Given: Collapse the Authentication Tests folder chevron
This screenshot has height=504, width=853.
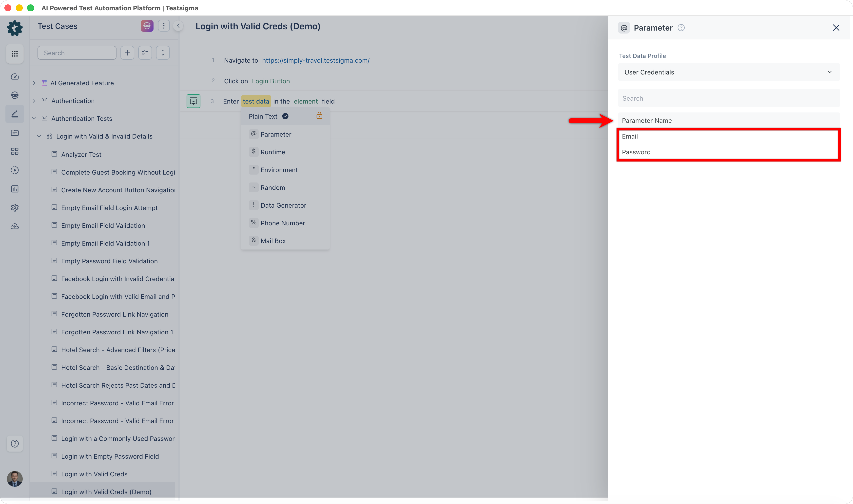Looking at the screenshot, I should 34,119.
